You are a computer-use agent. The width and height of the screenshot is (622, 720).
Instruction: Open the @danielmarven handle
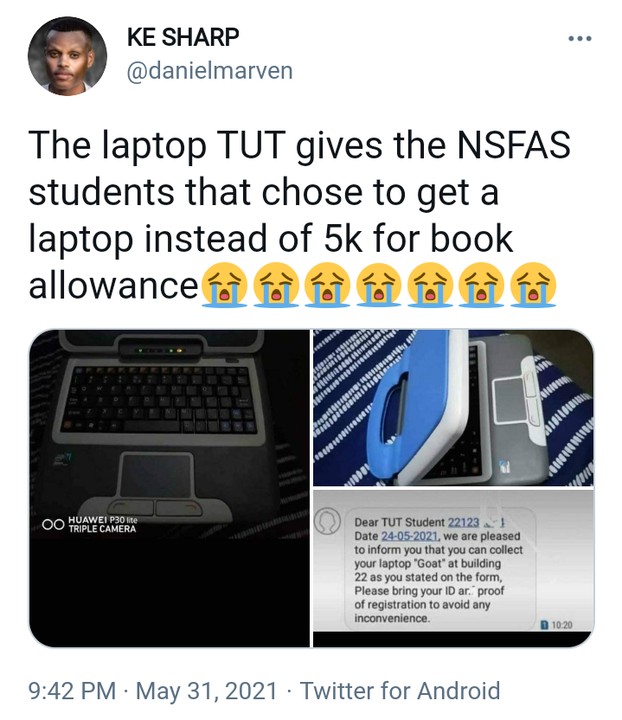point(209,71)
